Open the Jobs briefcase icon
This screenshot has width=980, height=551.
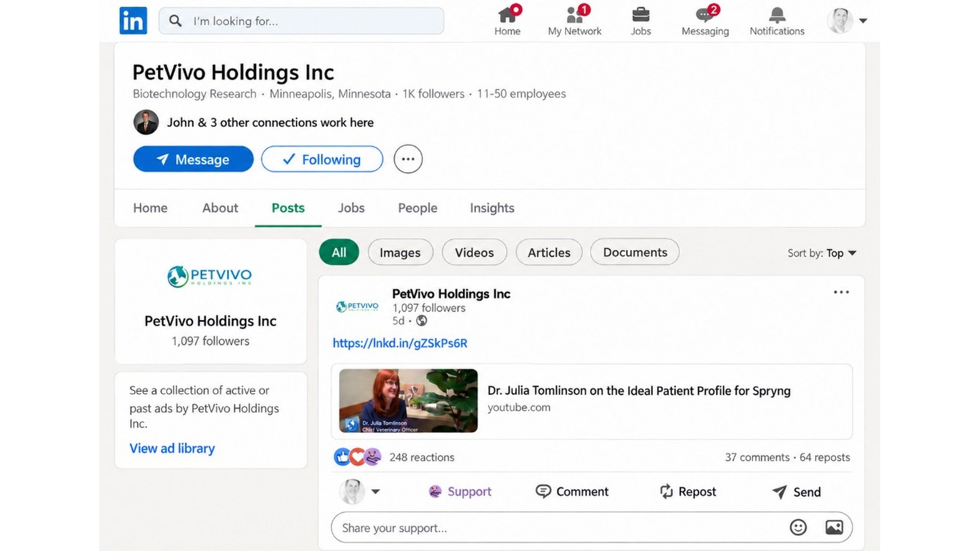pos(641,14)
